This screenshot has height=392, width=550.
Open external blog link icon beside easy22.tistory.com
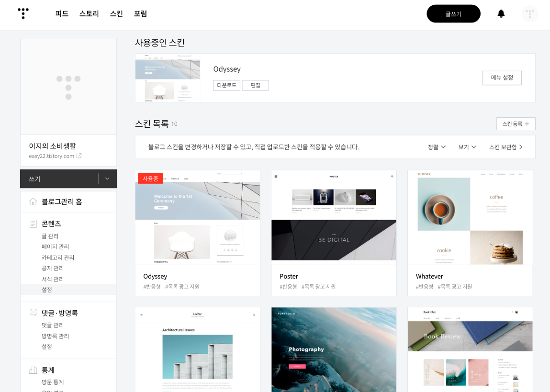[x=79, y=156]
